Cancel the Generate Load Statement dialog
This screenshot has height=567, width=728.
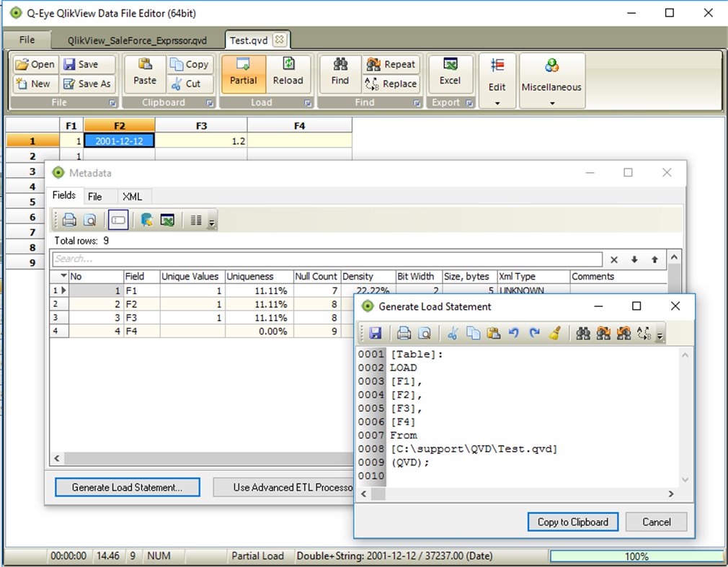(657, 522)
